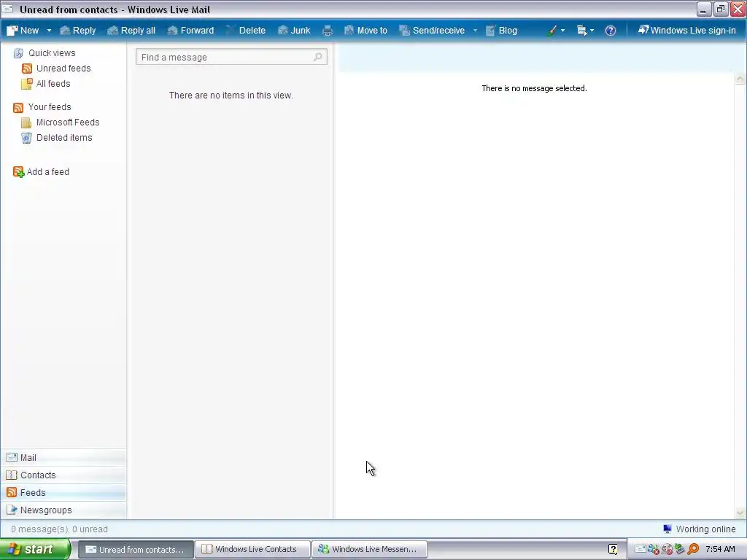Switch to the Newsgroups section
747x560 pixels.
63,510
